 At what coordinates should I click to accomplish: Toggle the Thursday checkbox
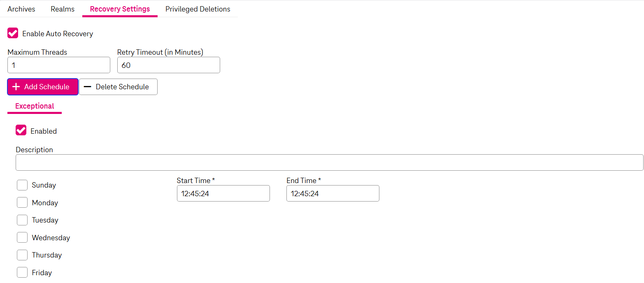22,255
